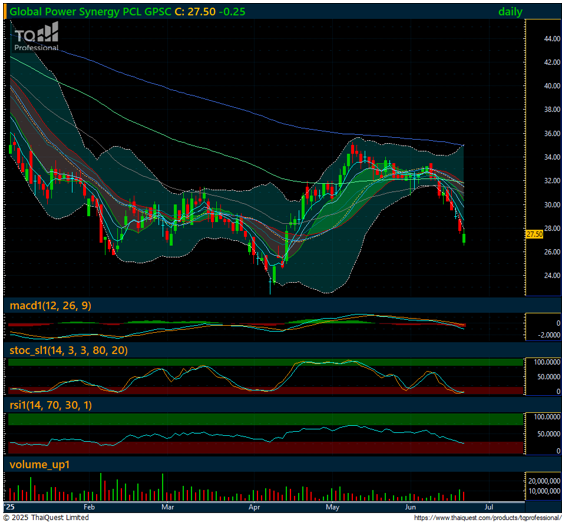
Task: Select the macd1(12, 26, 9) indicator label
Action: (50, 306)
